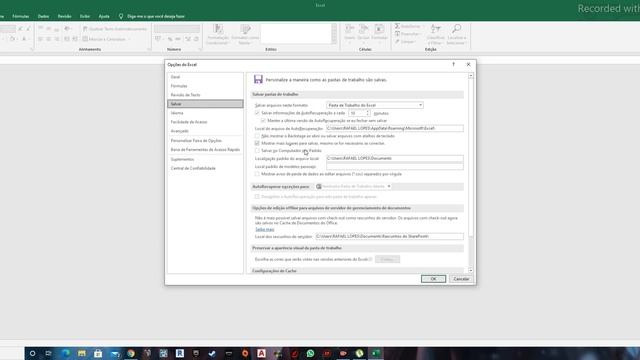Click AutoRecover file location field
Viewport: 640px width, 360px height.
click(x=395, y=128)
